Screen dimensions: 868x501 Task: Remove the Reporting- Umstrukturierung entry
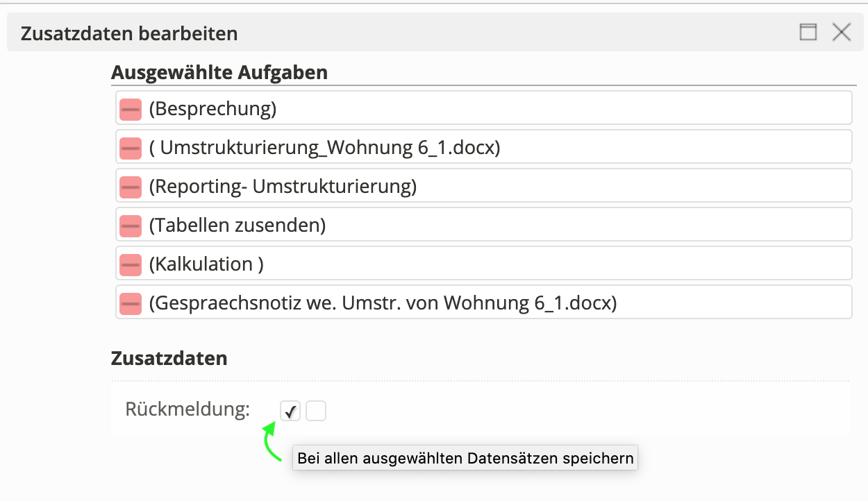point(131,187)
